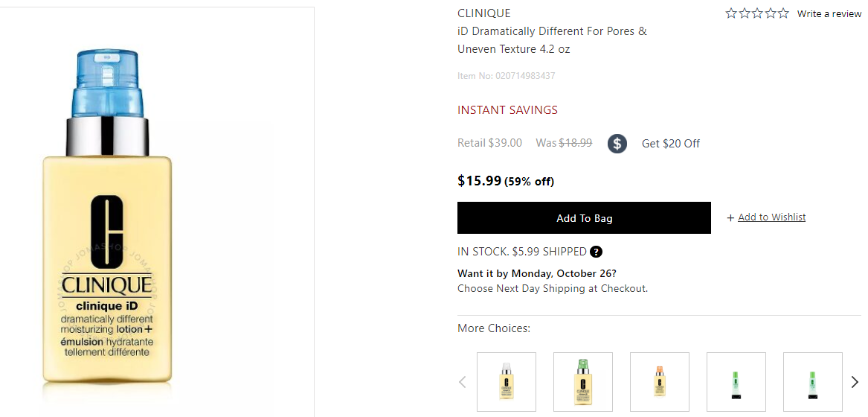Open the shipping info question mark
Image resolution: width=868 pixels, height=417 pixels.
click(596, 252)
